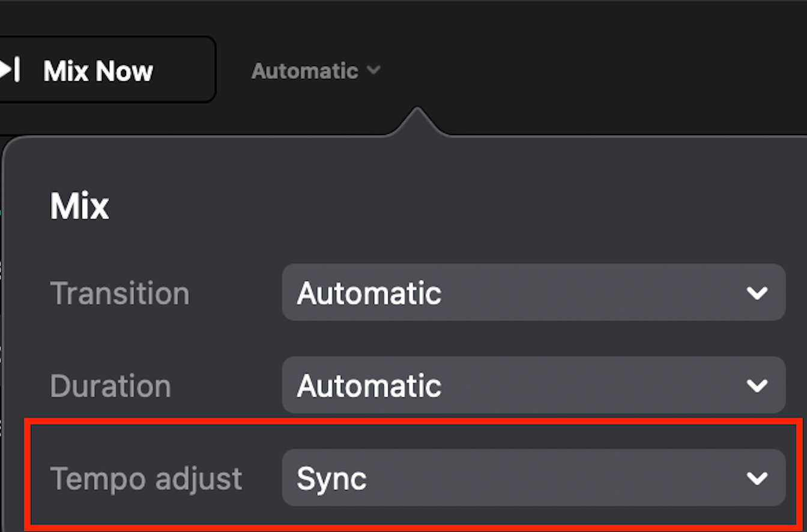
Task: Click the Transition label
Action: [120, 294]
